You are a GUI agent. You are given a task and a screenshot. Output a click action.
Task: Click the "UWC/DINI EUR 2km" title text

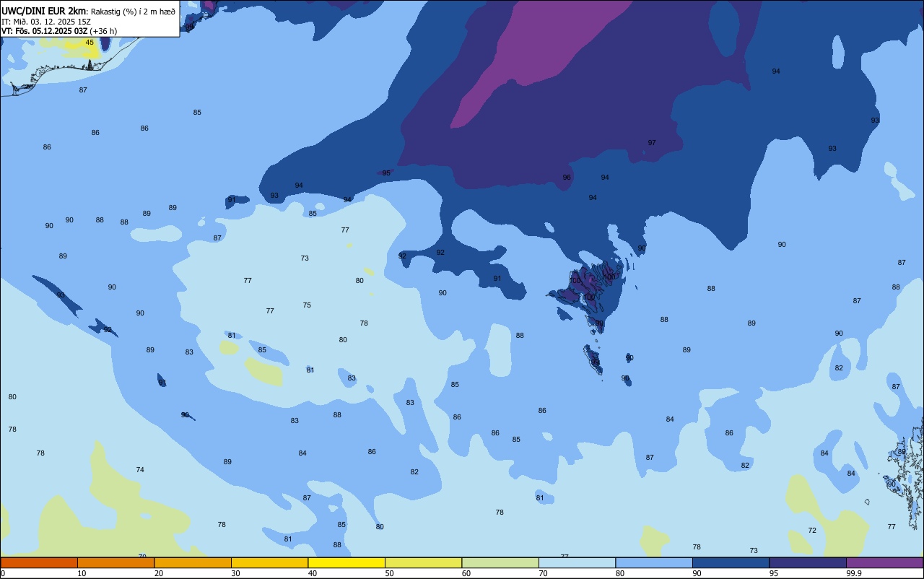pyautogui.click(x=44, y=11)
